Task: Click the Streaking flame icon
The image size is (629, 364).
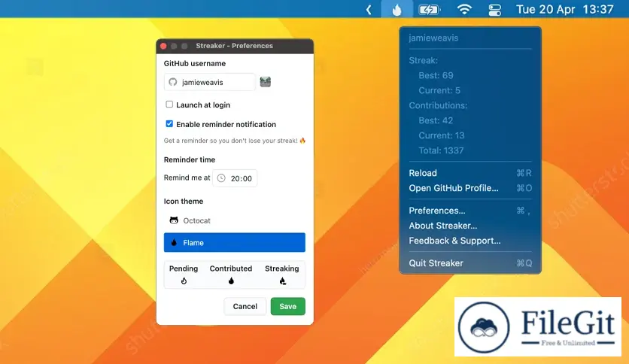Action: (282, 281)
